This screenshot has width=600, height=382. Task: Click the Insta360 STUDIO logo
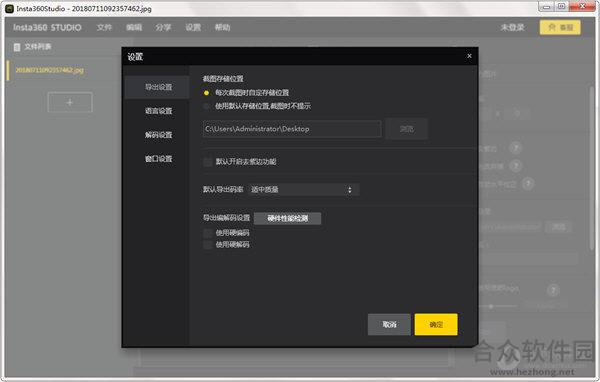pos(47,28)
